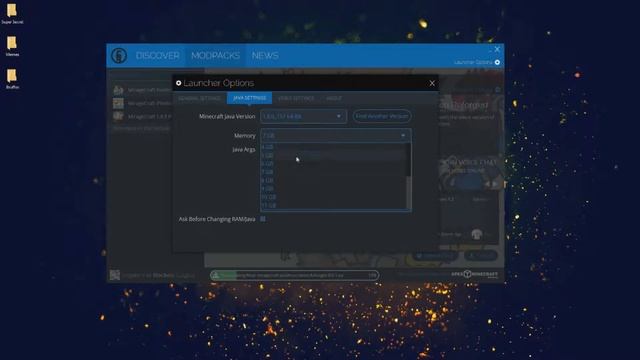
Task: Open the Super Secret desktop folder
Action: pyautogui.click(x=12, y=13)
